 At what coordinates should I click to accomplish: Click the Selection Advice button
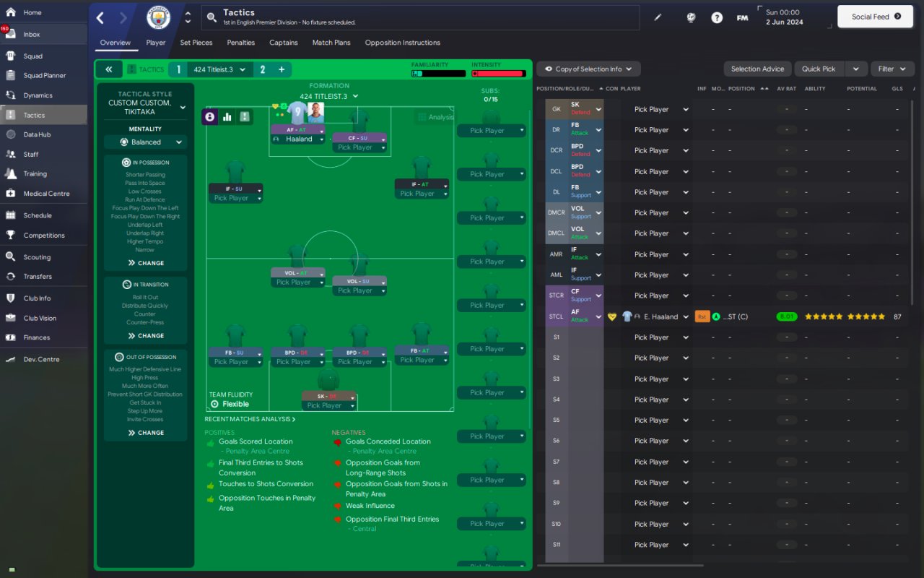[x=757, y=69]
